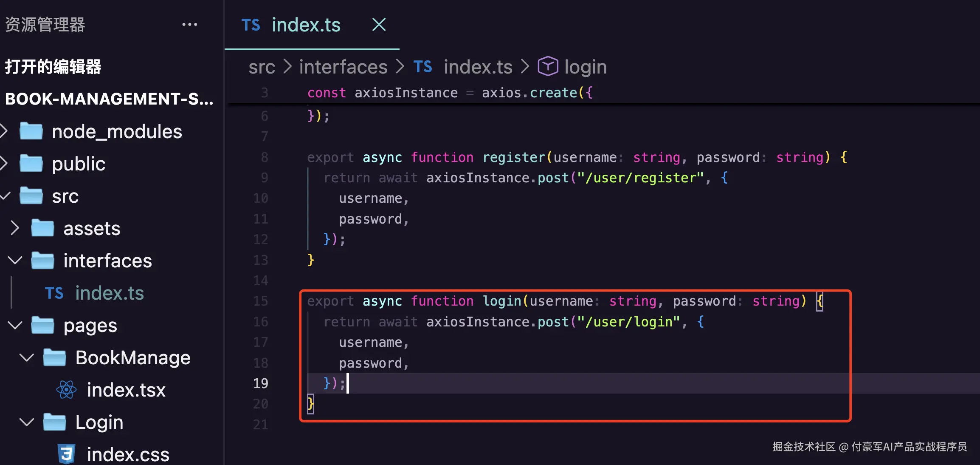The height and width of the screenshot is (465, 980).
Task: Select the pages folder name
Action: (90, 326)
